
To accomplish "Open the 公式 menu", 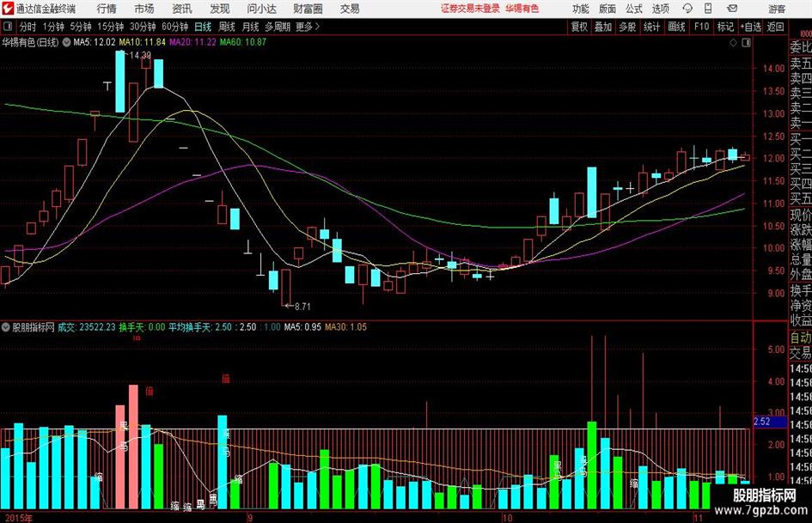I will [x=634, y=9].
